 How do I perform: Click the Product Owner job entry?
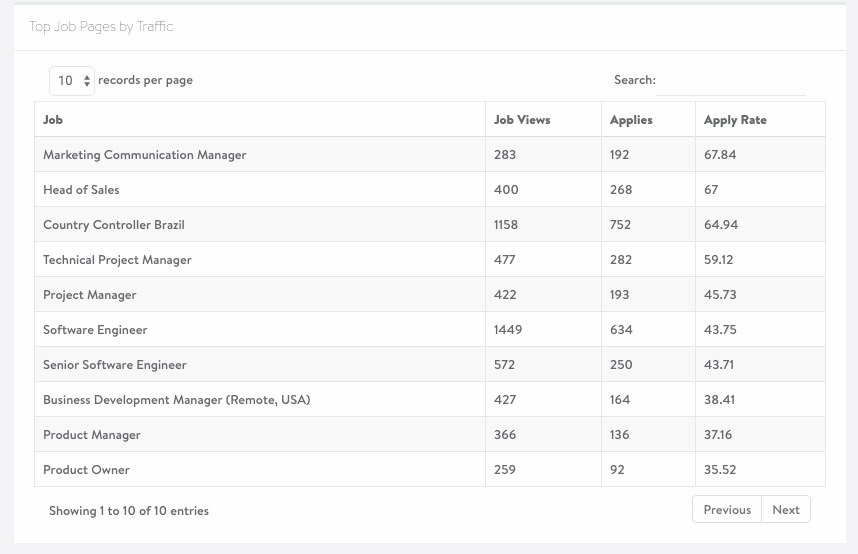click(x=86, y=470)
